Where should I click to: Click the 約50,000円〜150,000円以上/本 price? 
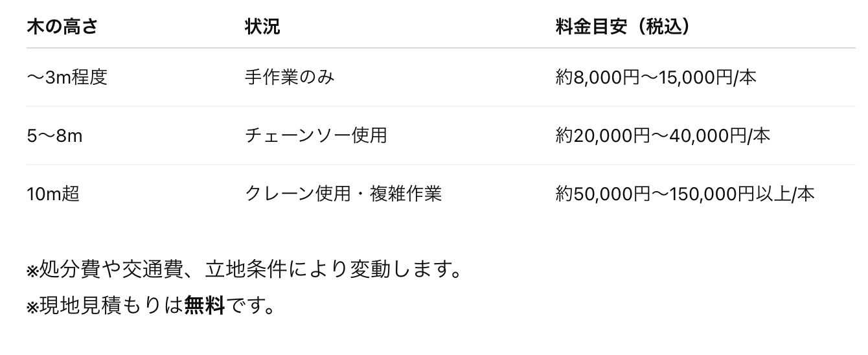click(x=685, y=194)
